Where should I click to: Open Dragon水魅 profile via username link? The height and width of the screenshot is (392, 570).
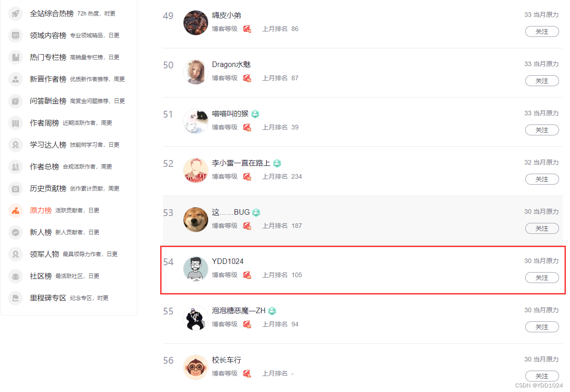[x=231, y=65]
